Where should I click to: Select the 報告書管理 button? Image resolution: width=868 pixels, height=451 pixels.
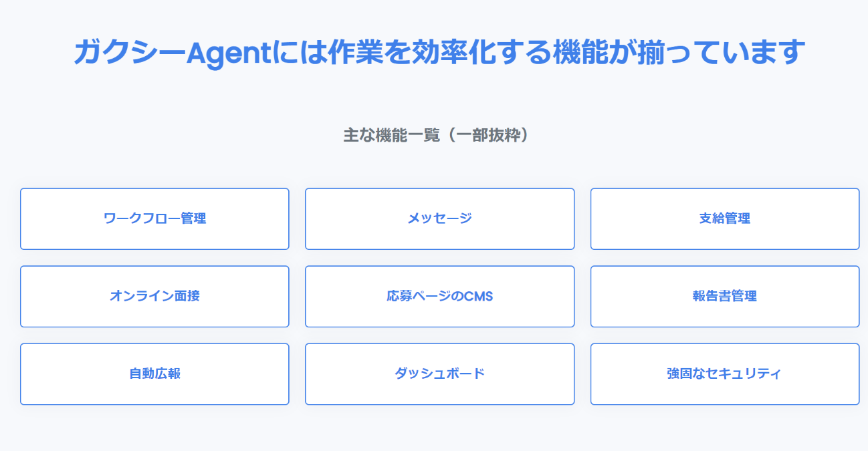(x=724, y=296)
